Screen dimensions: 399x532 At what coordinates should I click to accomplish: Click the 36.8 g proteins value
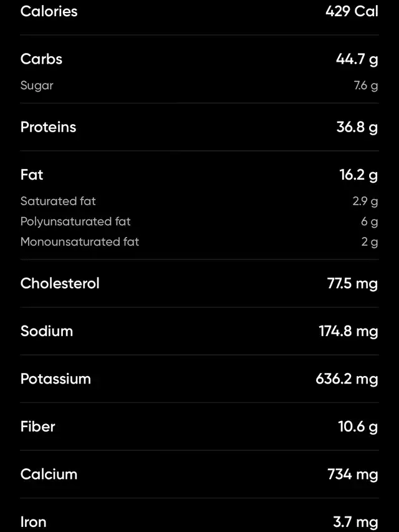(x=357, y=127)
